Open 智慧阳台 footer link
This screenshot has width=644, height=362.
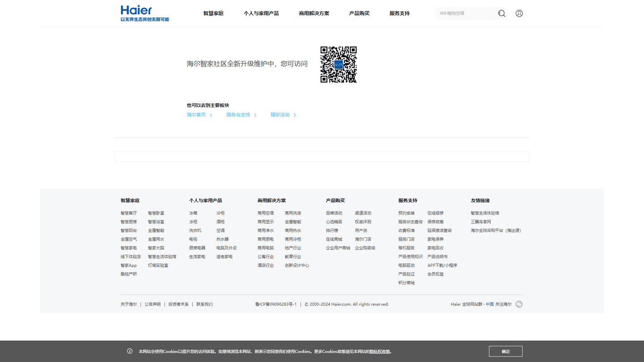[x=129, y=231]
